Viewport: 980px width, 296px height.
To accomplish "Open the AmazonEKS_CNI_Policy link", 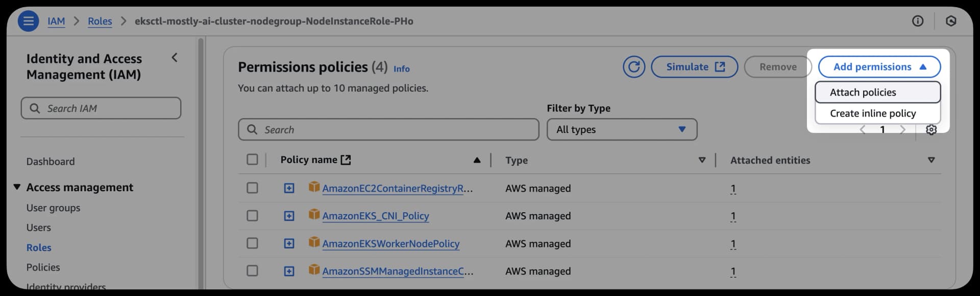I will (376, 216).
